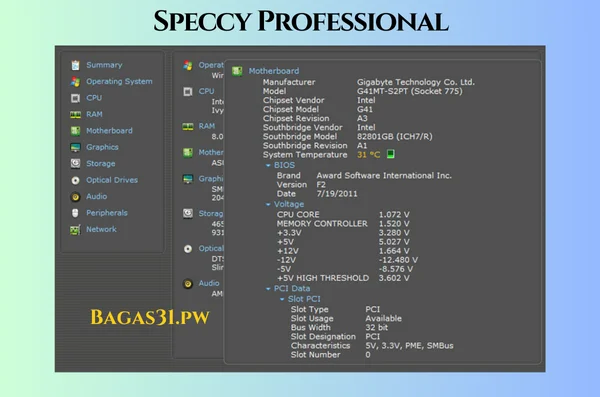
Task: Select the Peripherals entry in sidebar
Action: (107, 213)
